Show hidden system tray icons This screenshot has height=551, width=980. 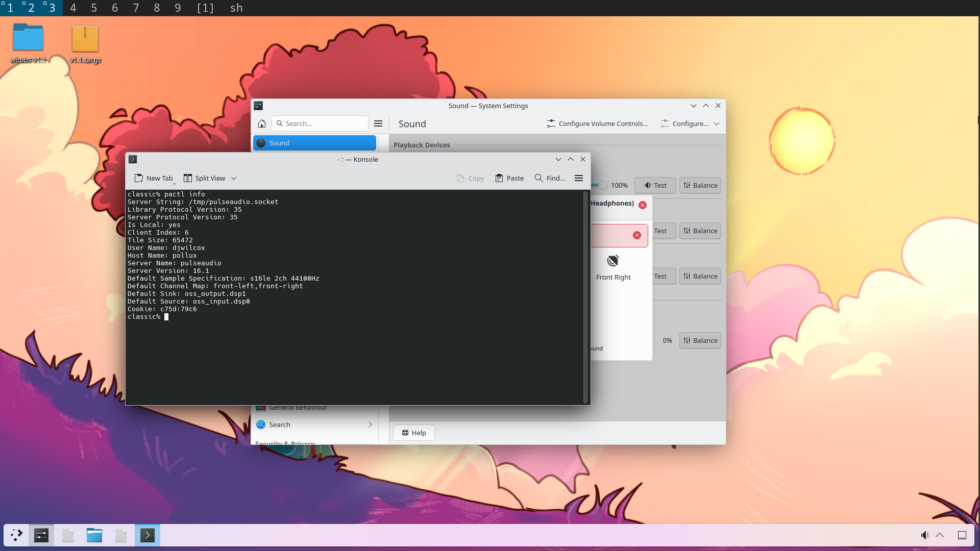(x=940, y=535)
